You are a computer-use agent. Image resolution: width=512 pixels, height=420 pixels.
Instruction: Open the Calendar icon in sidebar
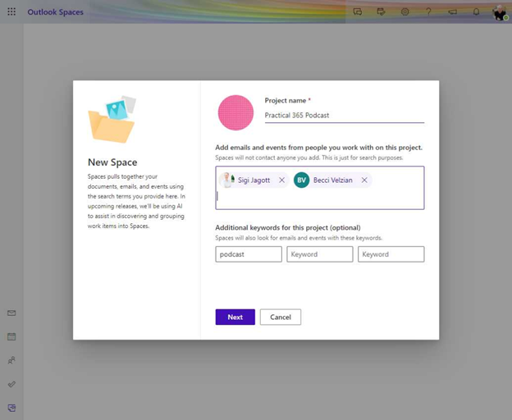[x=11, y=336]
